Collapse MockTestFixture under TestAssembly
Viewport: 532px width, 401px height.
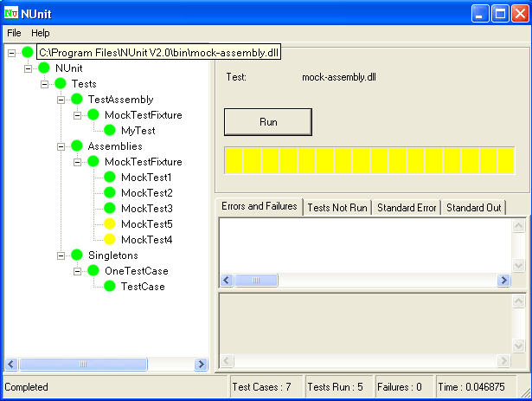(x=77, y=115)
